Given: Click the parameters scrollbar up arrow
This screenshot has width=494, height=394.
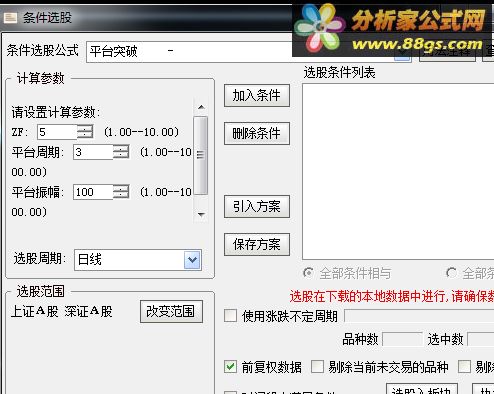Looking at the screenshot, I should 201,107.
